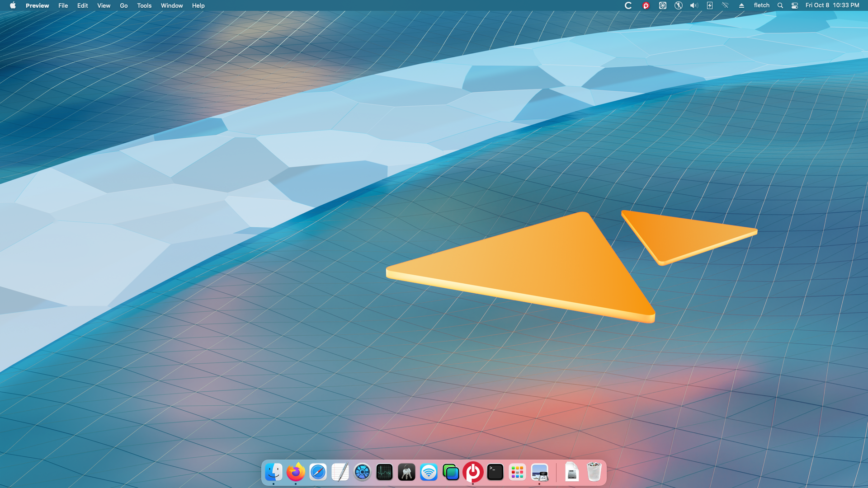The image size is (868, 488).
Task: Open the Apple menu
Action: [x=13, y=5]
